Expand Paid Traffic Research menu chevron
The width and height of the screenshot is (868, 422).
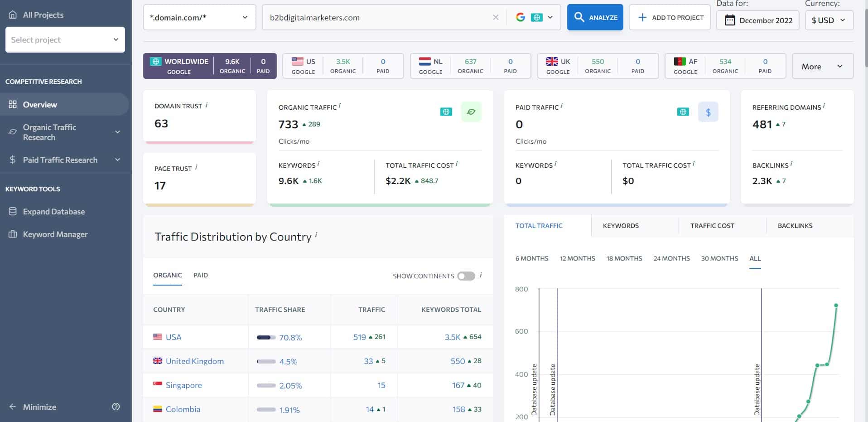117,160
